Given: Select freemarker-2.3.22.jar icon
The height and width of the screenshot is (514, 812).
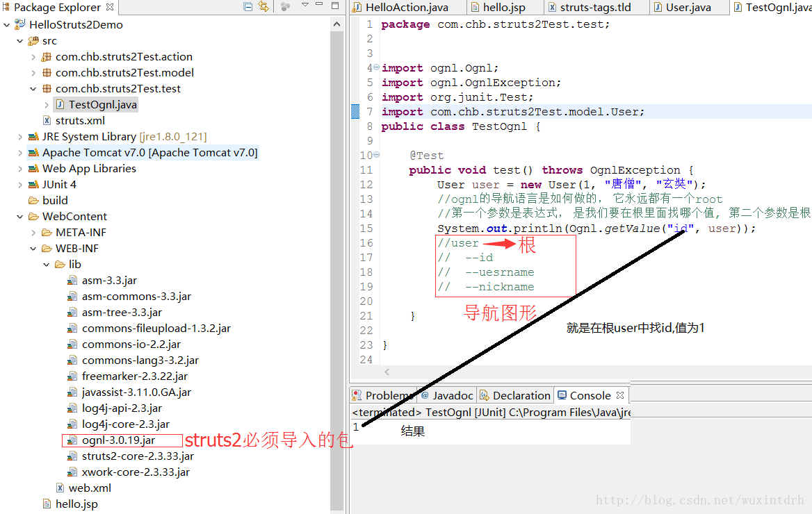Looking at the screenshot, I should (72, 377).
